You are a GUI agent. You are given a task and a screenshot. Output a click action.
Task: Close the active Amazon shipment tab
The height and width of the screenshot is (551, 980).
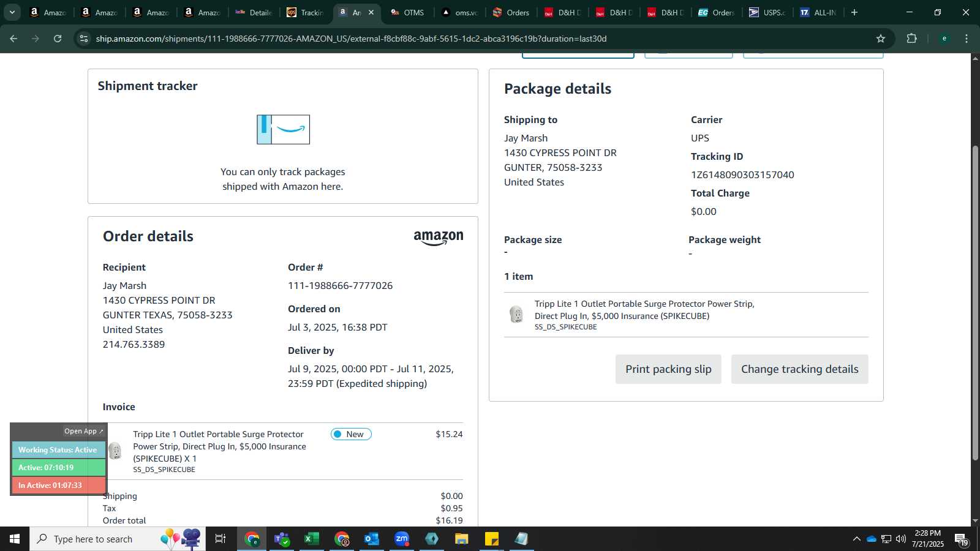pos(371,12)
